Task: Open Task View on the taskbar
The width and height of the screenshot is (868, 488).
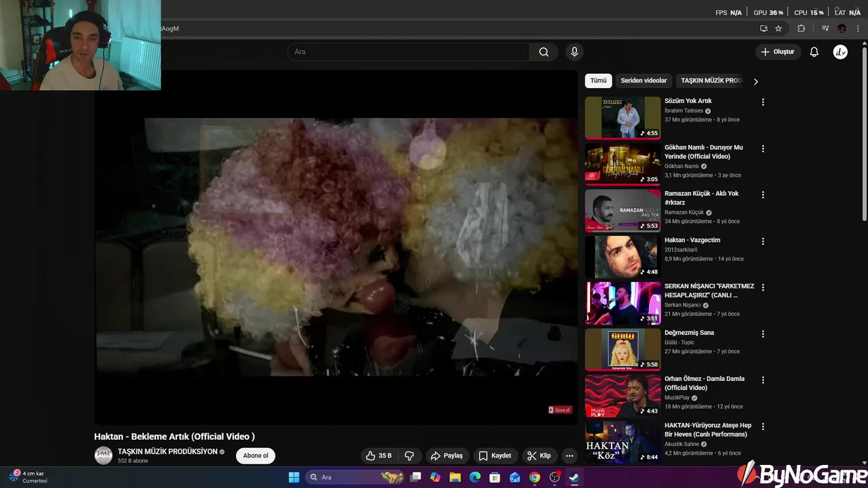Action: (x=416, y=477)
